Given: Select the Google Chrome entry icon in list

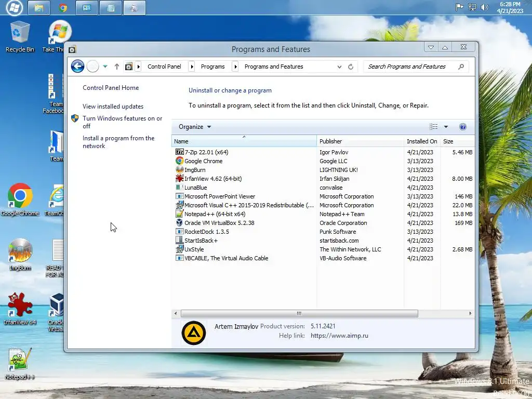Looking at the screenshot, I should pyautogui.click(x=179, y=161).
